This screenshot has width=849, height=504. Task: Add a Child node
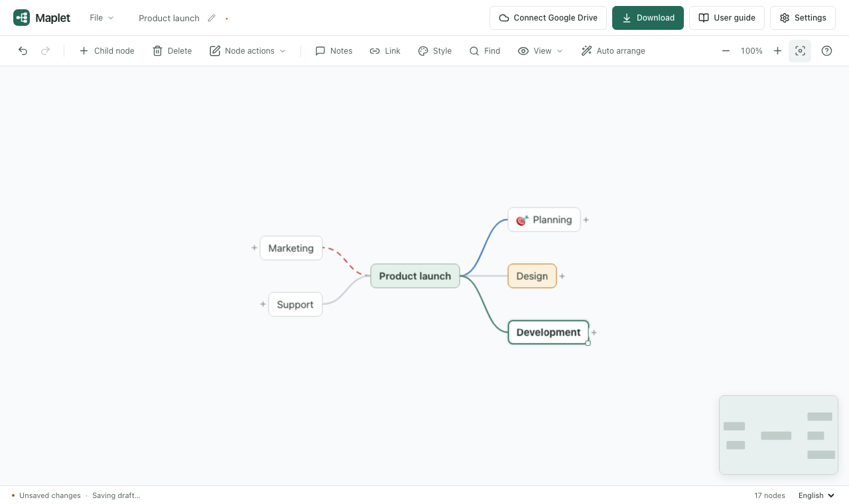pyautogui.click(x=107, y=51)
